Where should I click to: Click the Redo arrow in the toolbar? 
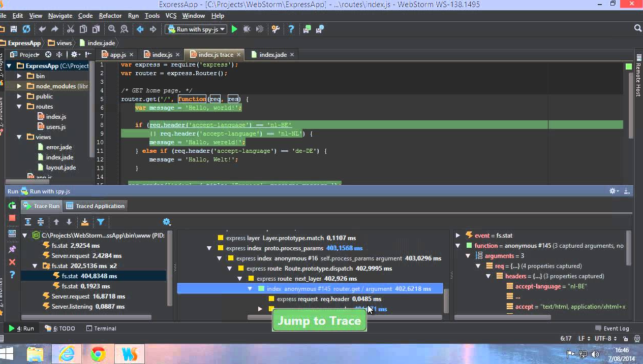point(54,29)
